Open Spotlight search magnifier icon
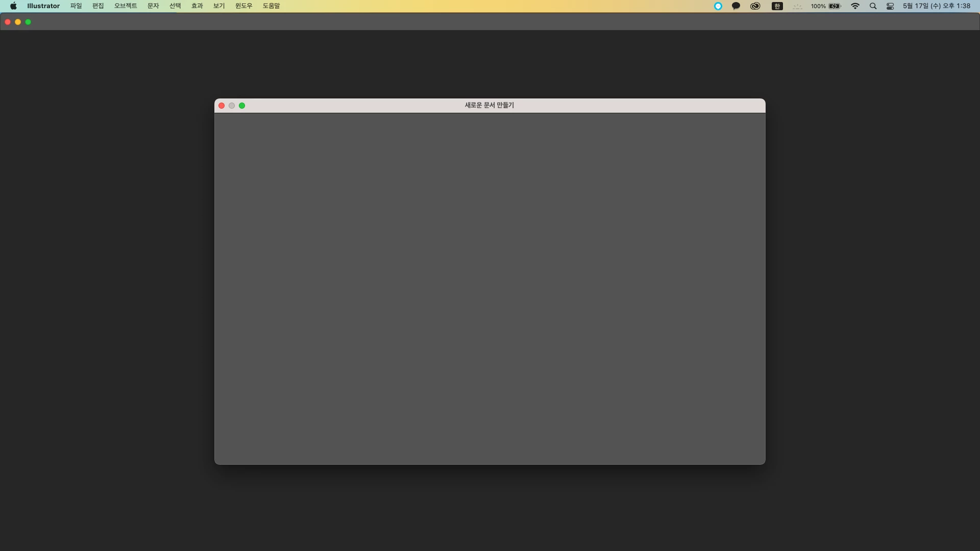This screenshot has height=551, width=980. tap(873, 6)
